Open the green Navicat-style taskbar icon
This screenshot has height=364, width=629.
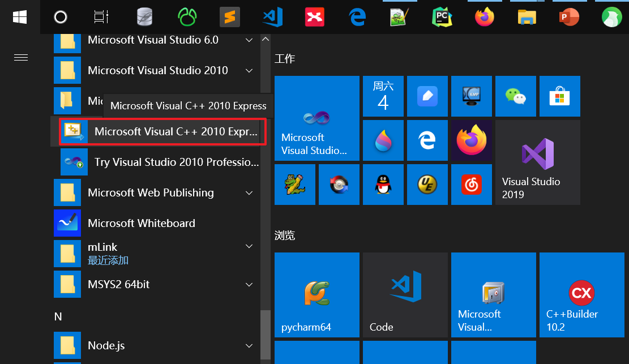[x=187, y=17]
